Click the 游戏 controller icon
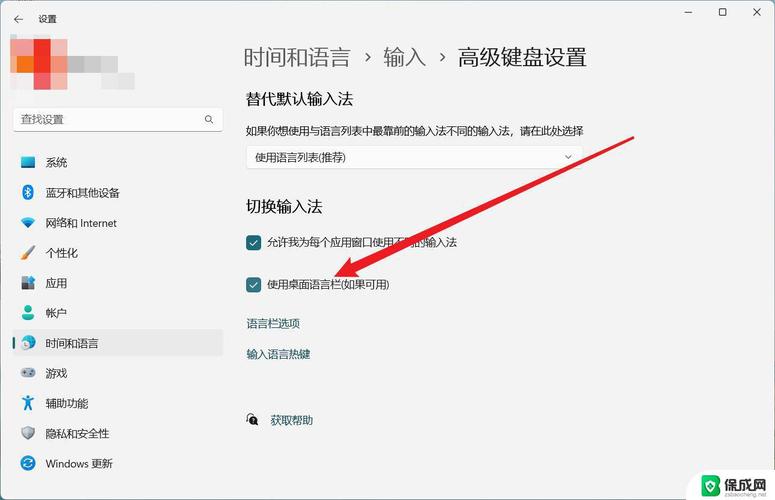775x500 pixels. (x=28, y=373)
